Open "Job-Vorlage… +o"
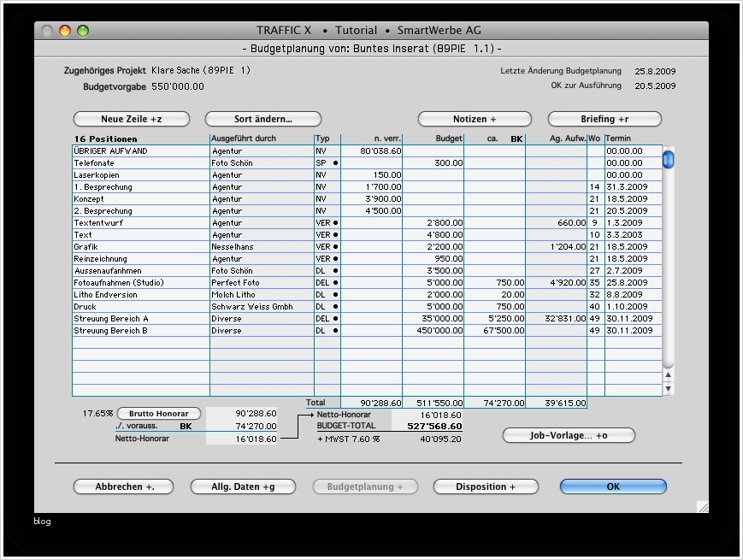The width and height of the screenshot is (743, 560). (x=569, y=435)
